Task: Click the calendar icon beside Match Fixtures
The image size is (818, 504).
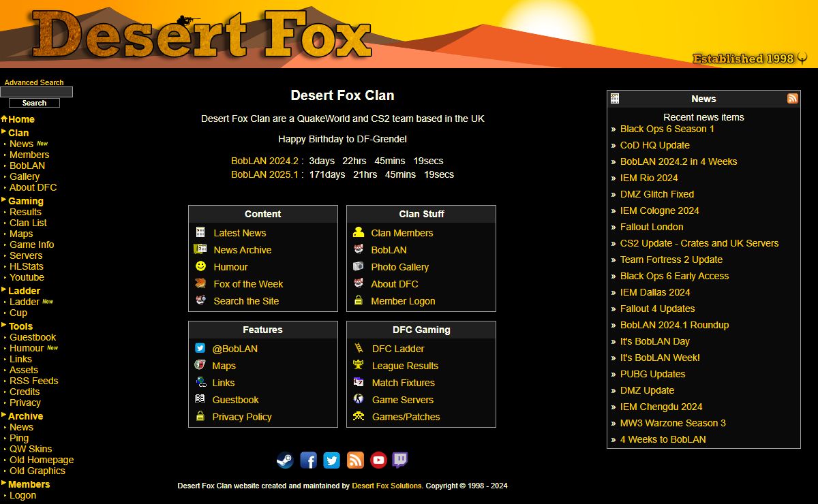Action: click(x=359, y=382)
